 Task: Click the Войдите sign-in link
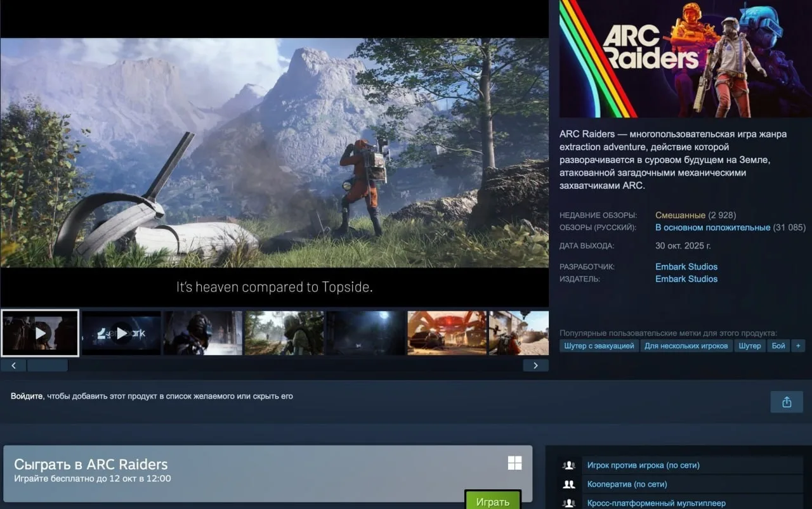coord(27,396)
